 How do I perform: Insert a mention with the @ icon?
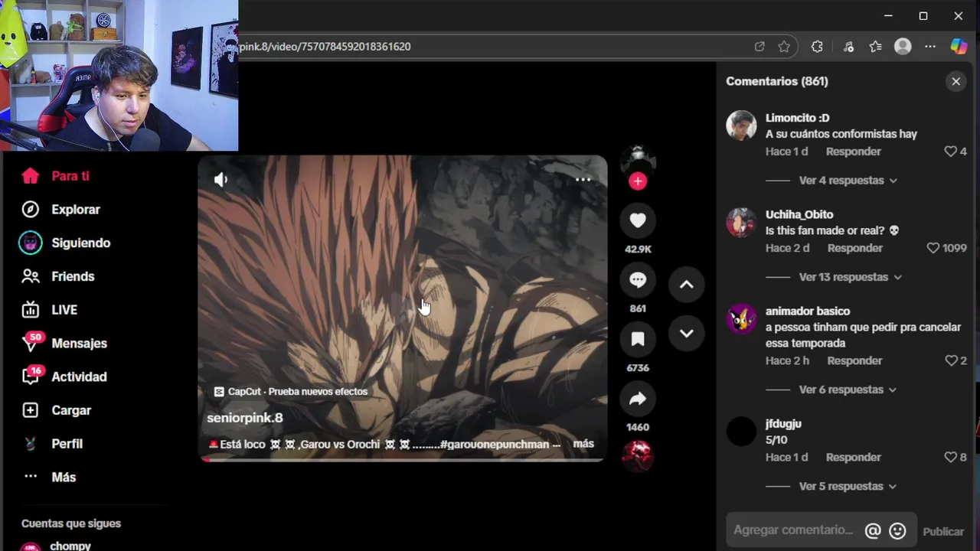coord(872,530)
